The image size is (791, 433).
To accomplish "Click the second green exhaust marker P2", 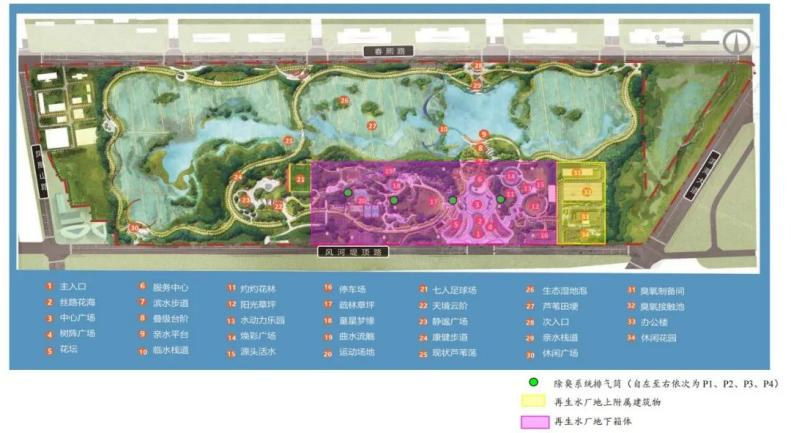I will [394, 200].
